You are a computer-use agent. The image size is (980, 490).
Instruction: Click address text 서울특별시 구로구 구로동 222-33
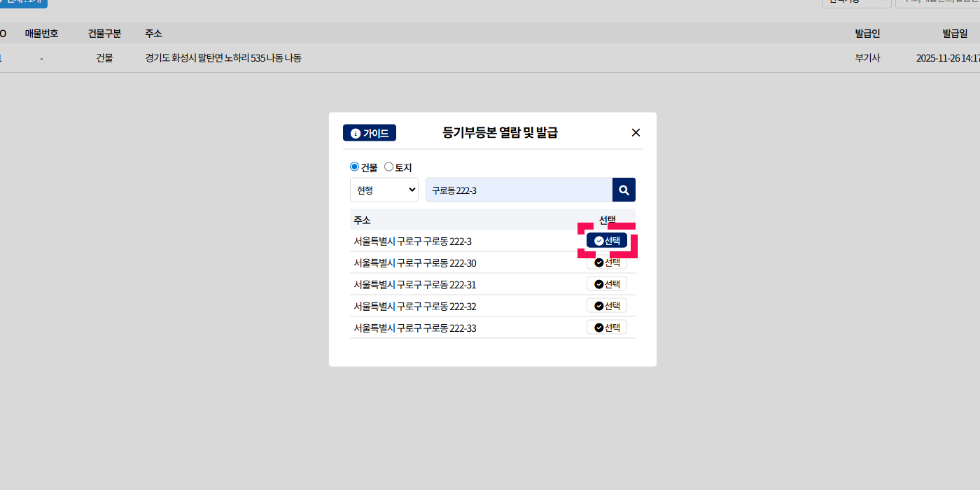pyautogui.click(x=414, y=328)
